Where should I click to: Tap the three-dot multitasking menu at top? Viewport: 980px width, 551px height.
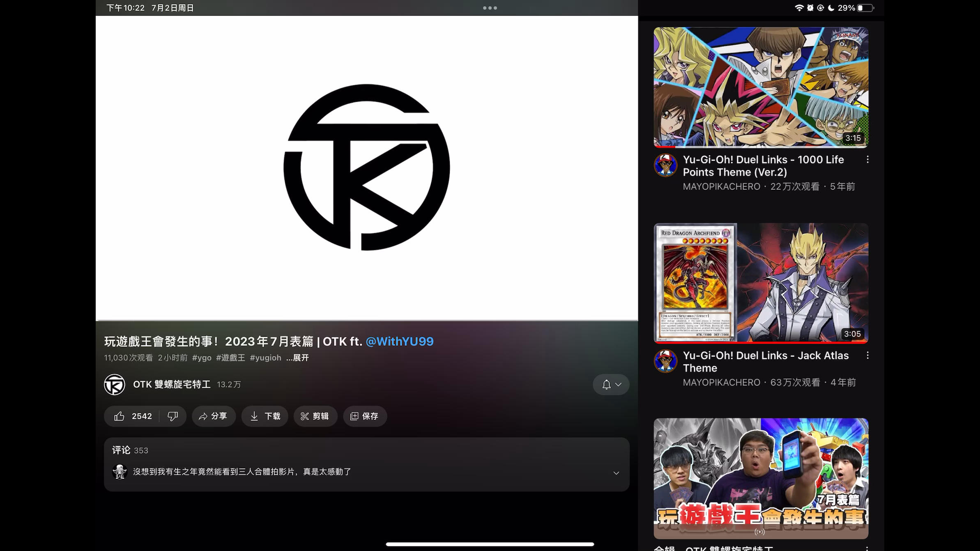click(490, 8)
